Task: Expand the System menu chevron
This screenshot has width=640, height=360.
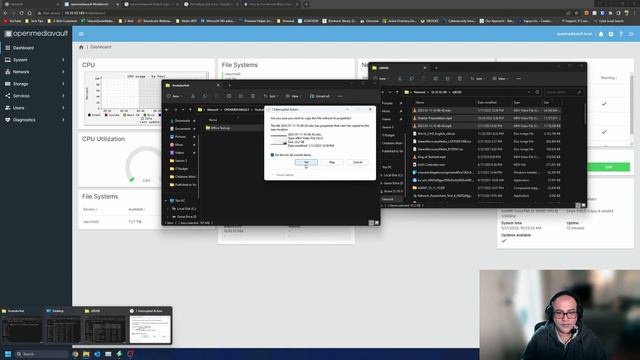Action: coord(63,60)
